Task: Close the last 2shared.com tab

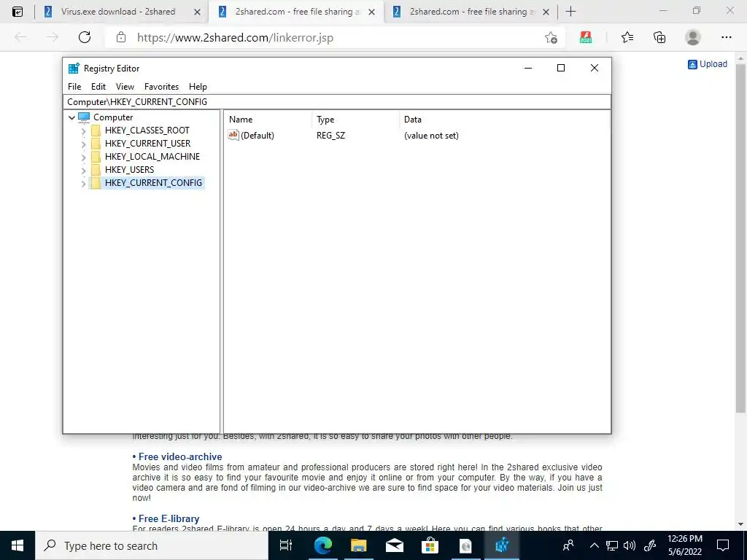Action: [546, 12]
